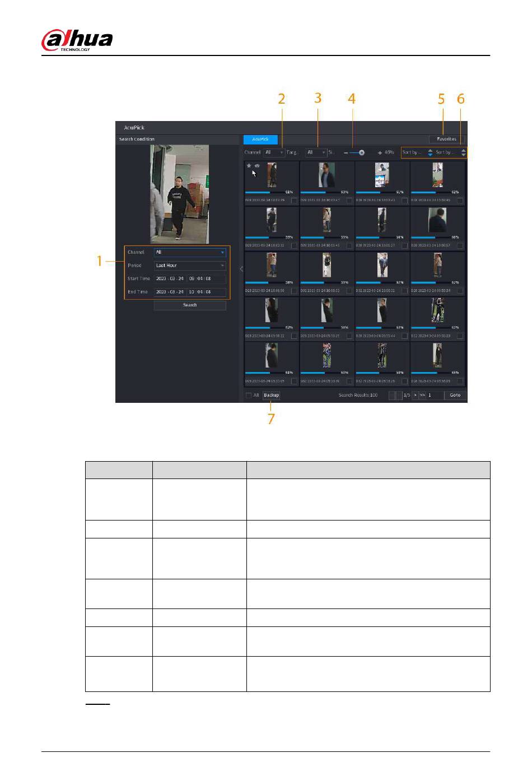Tick checkbox of the 65% result
532x762 pixels.
tap(460, 381)
